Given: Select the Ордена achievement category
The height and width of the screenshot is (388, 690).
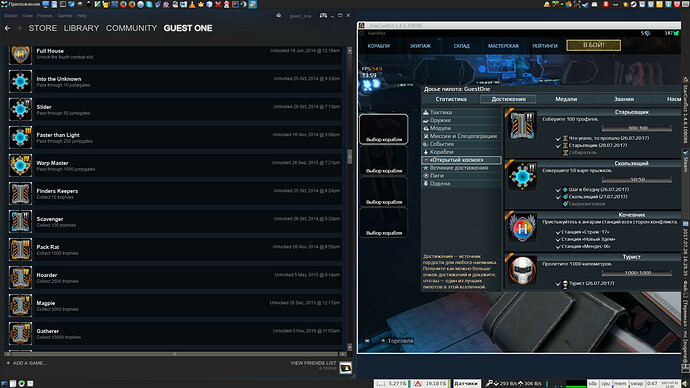Looking at the screenshot, I should pyautogui.click(x=461, y=184).
